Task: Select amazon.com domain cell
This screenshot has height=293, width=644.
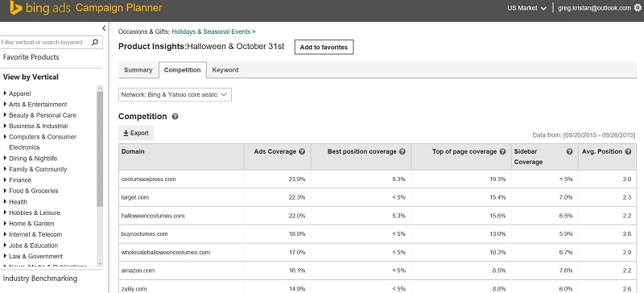Action: [x=181, y=270]
